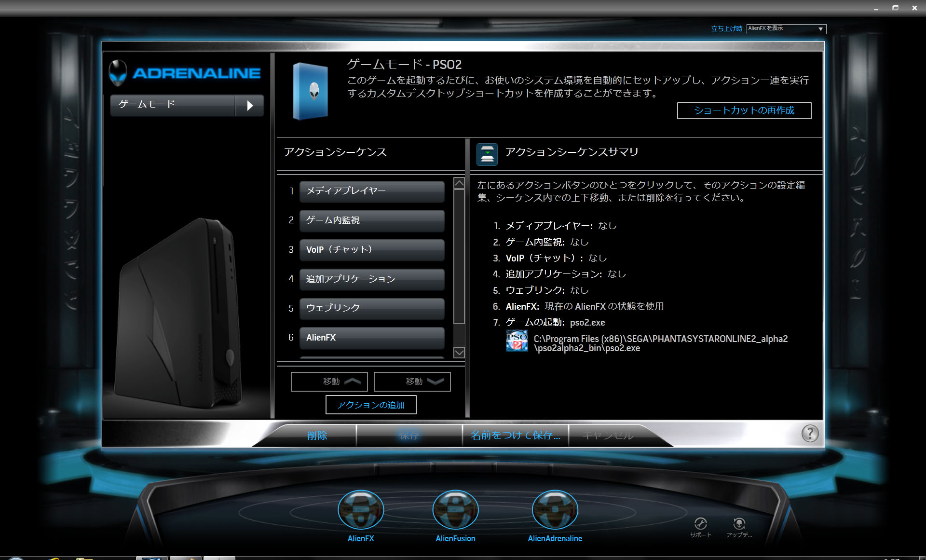Screen dimensions: 926x560
Task: Open the startup AlienFX を表示 dropdown
Action: (786, 28)
